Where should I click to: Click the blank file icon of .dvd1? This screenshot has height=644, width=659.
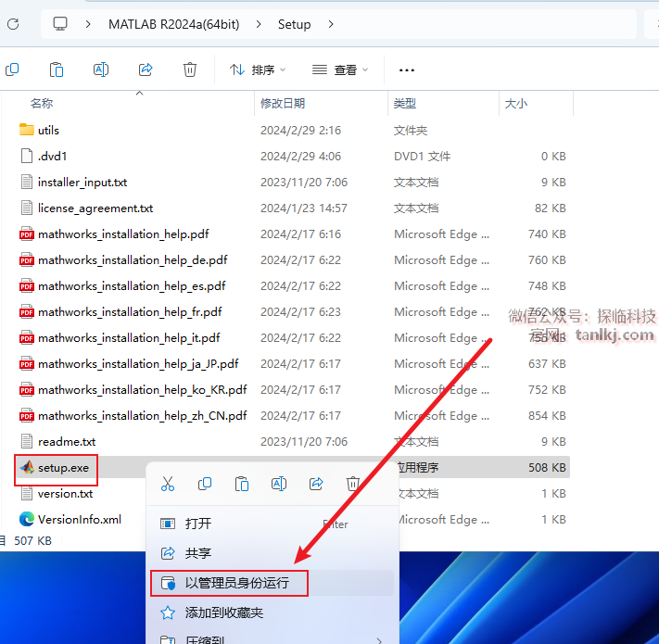(x=27, y=156)
